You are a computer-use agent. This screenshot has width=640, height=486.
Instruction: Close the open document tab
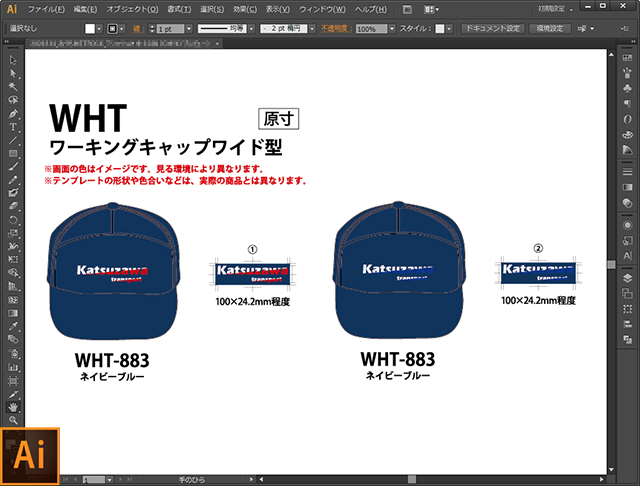tap(218, 43)
